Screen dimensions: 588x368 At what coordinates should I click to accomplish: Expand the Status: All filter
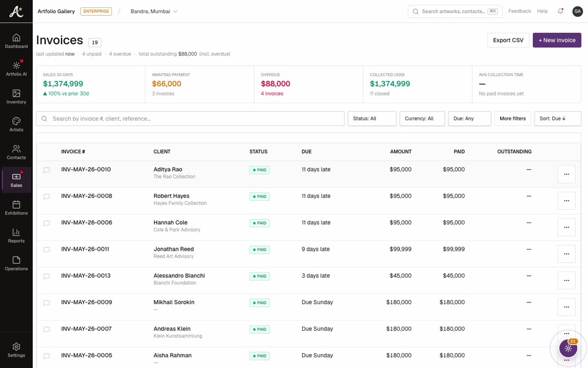[372, 118]
